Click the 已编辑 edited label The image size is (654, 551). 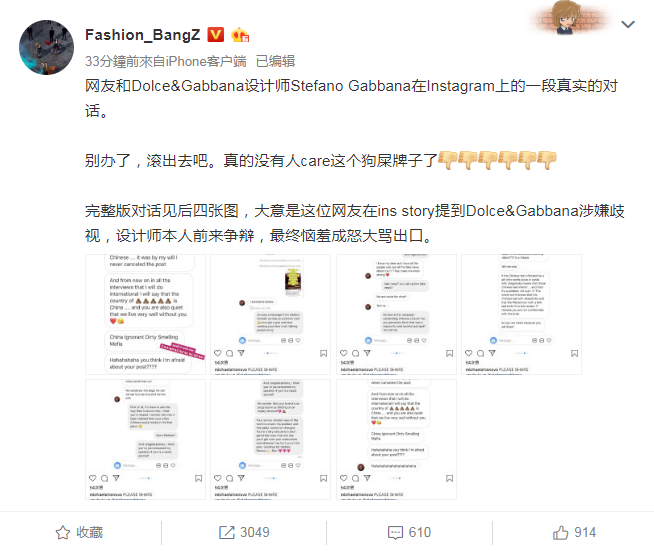(275, 61)
